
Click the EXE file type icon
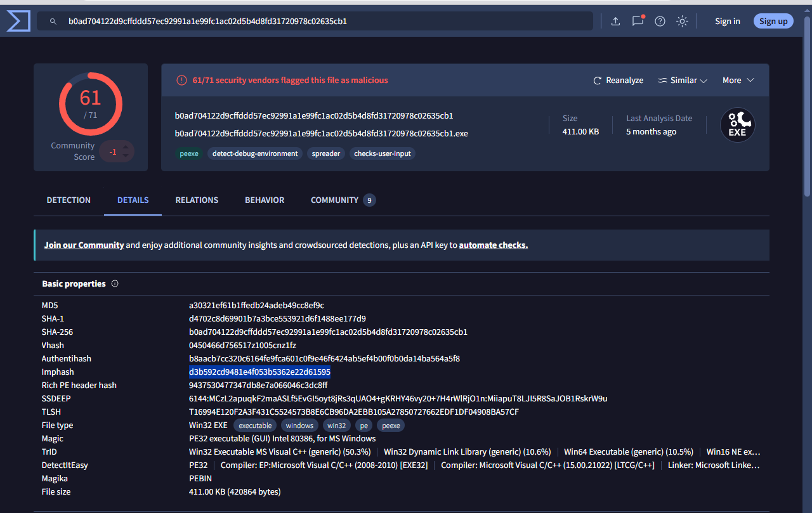tap(737, 125)
